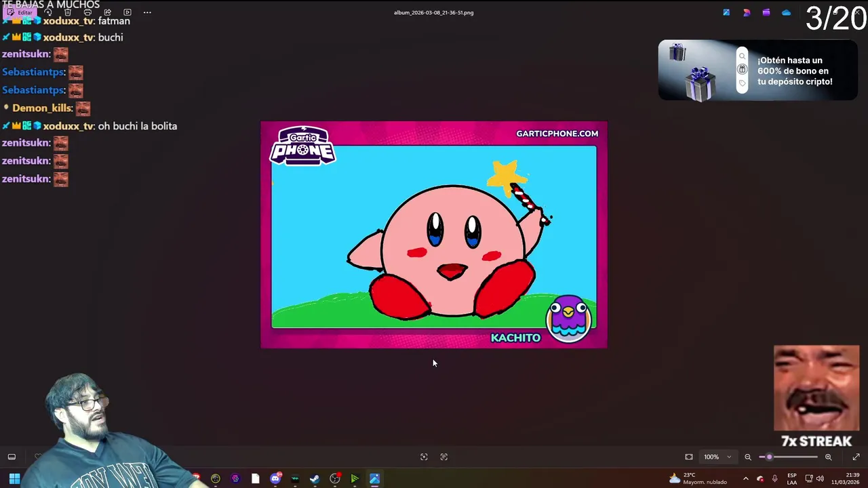Click the tray icon with red badge
Viewport: 868px width, 488px height.
pos(759,479)
